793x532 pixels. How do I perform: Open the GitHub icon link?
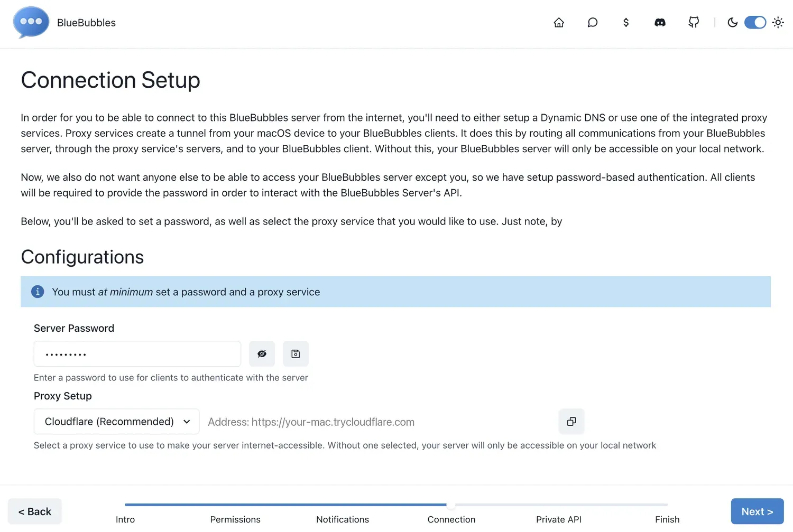[x=694, y=22]
